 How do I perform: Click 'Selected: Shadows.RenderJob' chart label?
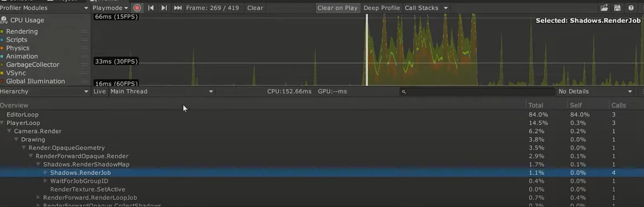588,21
